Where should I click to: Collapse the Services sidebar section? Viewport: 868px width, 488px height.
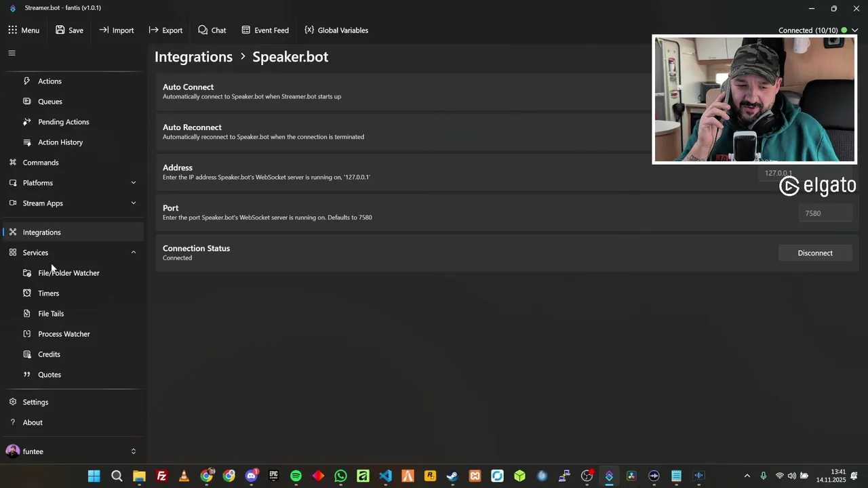(133, 253)
